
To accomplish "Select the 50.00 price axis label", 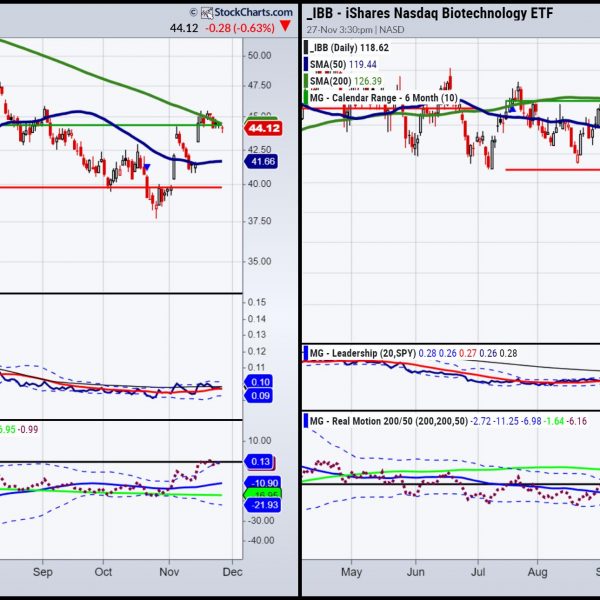I will 259,55.
